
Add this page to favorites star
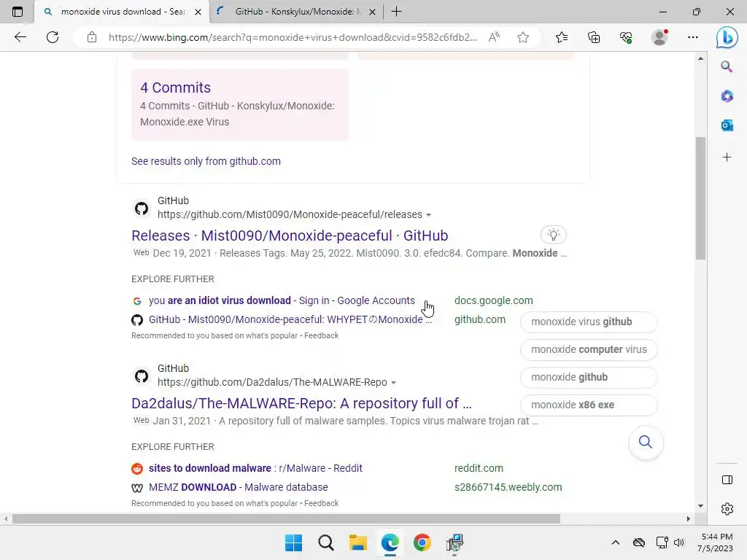pos(523,37)
